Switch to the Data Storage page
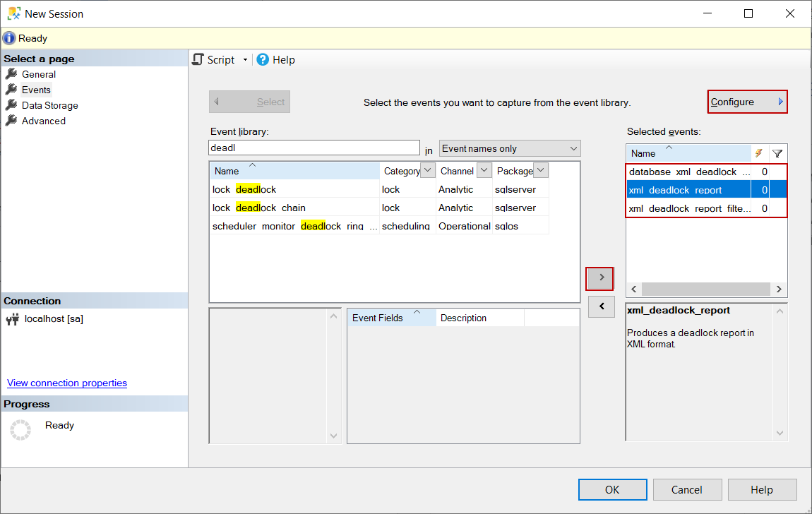 click(x=49, y=105)
